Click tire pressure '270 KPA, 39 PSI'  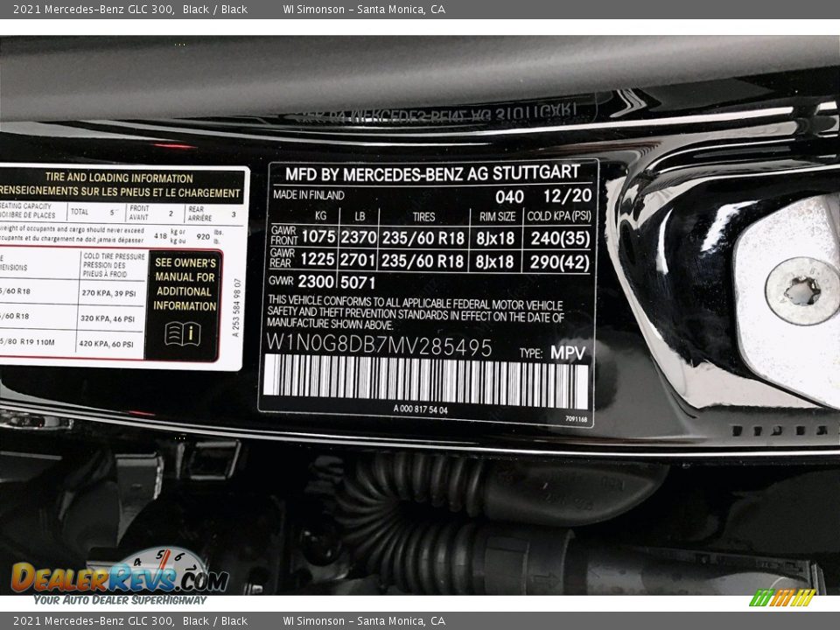pos(108,293)
